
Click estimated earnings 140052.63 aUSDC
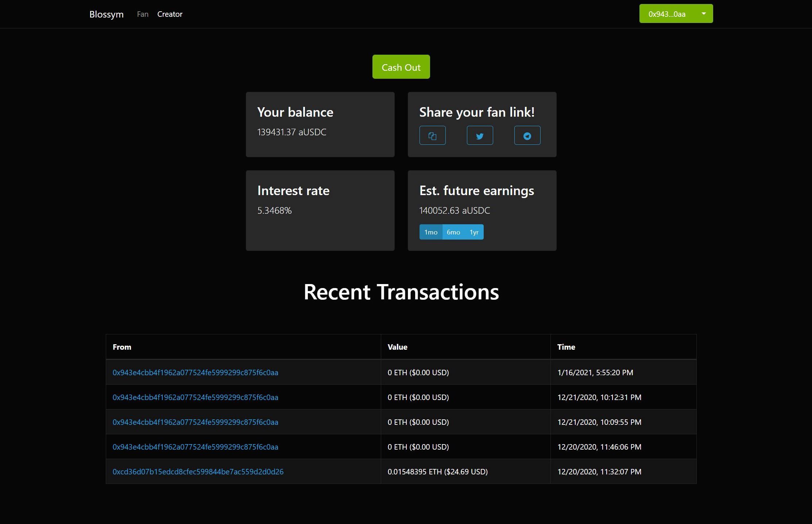(x=455, y=210)
